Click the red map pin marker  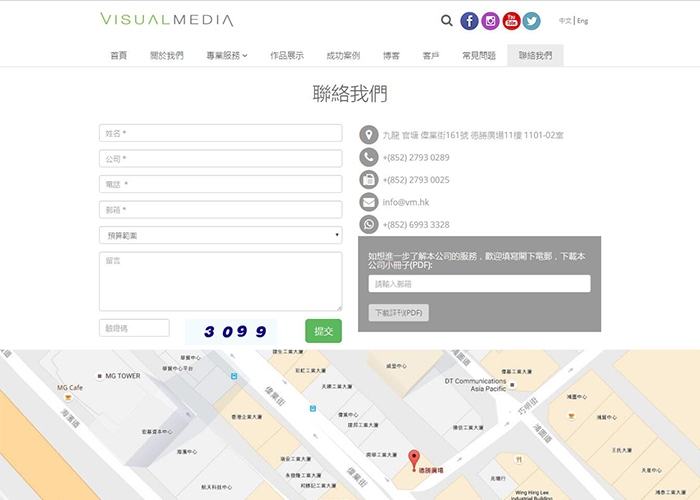[x=415, y=458]
